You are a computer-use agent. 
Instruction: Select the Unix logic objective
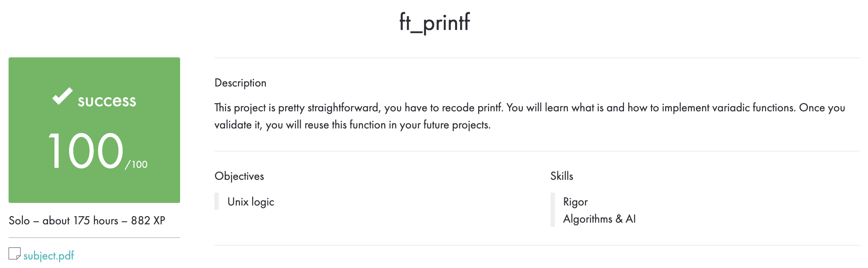pyautogui.click(x=250, y=202)
